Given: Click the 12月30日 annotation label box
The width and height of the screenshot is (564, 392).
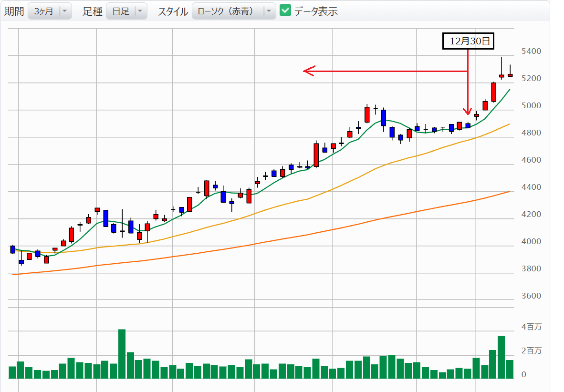Looking at the screenshot, I should (468, 41).
